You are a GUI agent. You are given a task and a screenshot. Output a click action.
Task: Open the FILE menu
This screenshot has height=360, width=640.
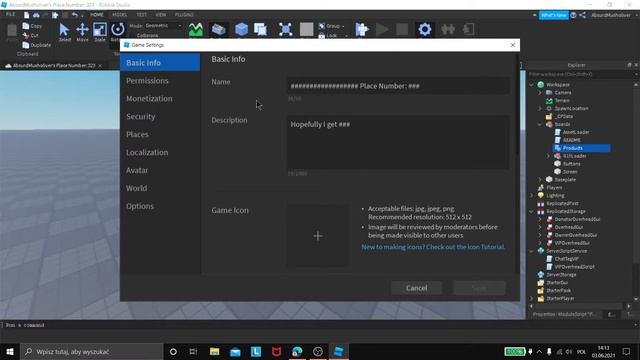pos(10,14)
